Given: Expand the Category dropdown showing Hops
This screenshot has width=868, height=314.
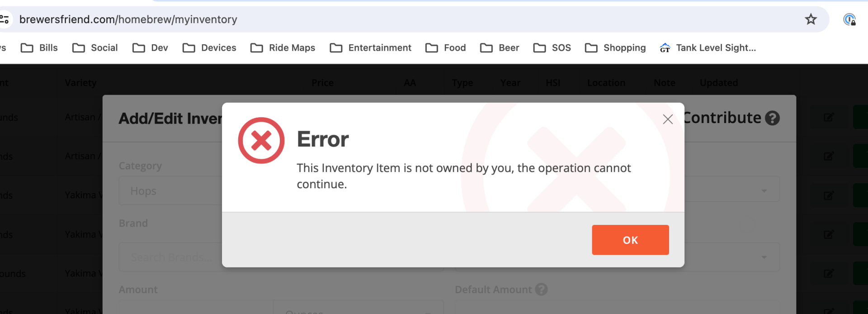Looking at the screenshot, I should 170,191.
